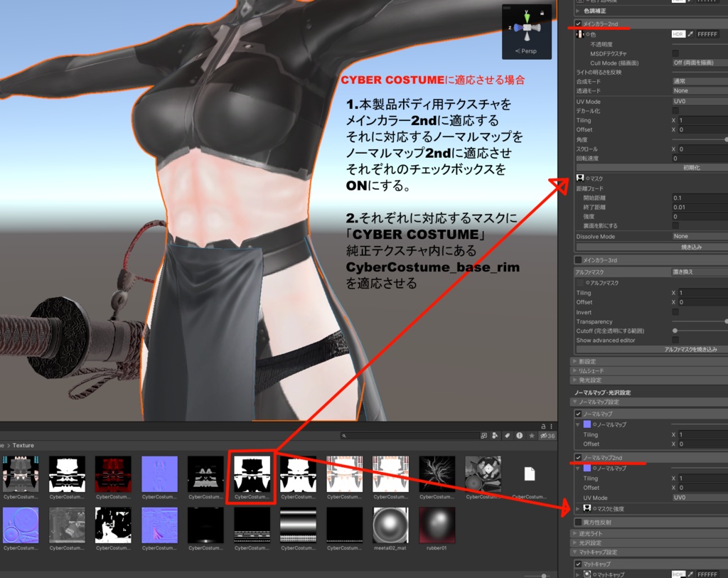Enable the MSDFテクスチャ checkbox
Screen dimensions: 728x578
(675, 53)
